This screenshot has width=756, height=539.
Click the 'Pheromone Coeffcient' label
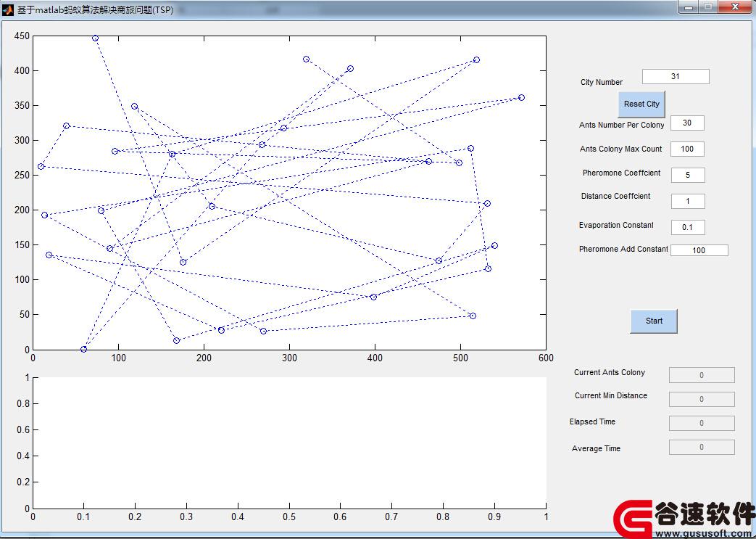tap(621, 173)
